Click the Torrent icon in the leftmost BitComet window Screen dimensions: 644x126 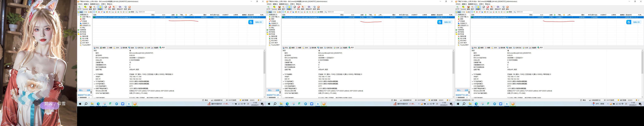tap(85, 8)
